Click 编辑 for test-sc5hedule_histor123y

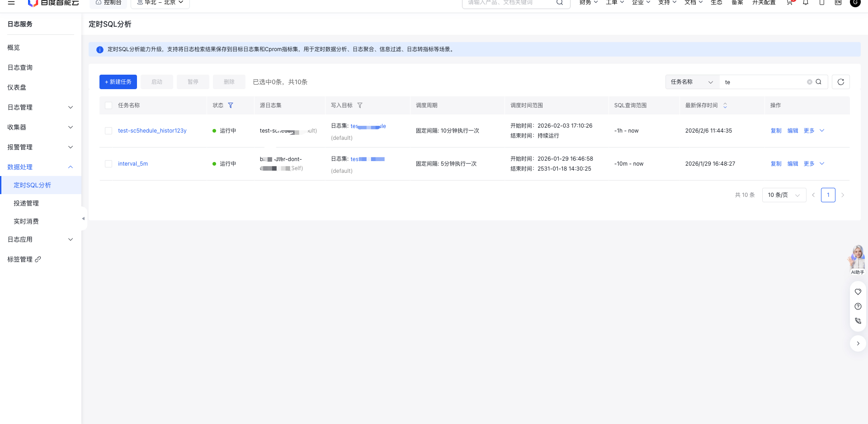coord(793,131)
